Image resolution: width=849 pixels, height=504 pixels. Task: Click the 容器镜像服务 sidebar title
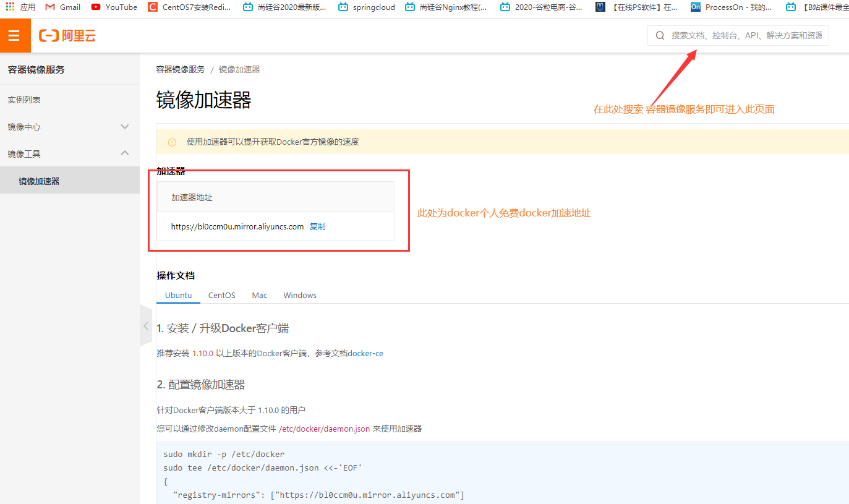(36, 69)
